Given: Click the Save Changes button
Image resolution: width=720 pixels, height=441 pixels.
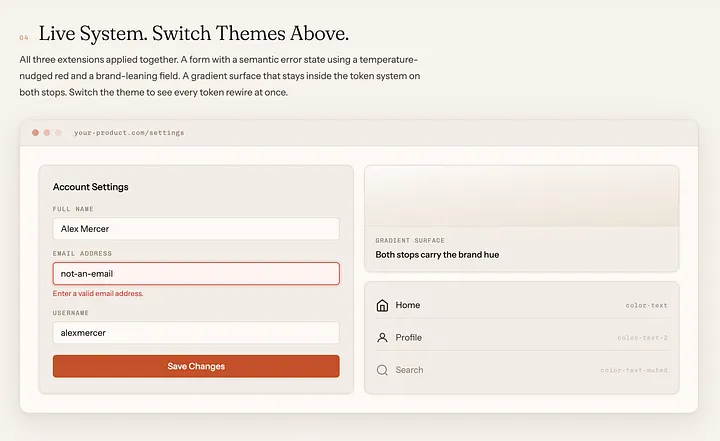Looking at the screenshot, I should pyautogui.click(x=196, y=366).
